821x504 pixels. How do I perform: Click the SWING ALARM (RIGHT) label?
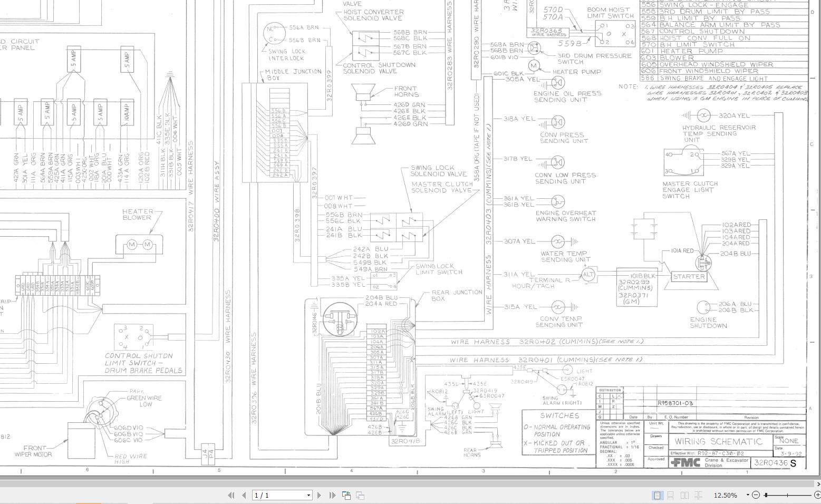coord(562,401)
